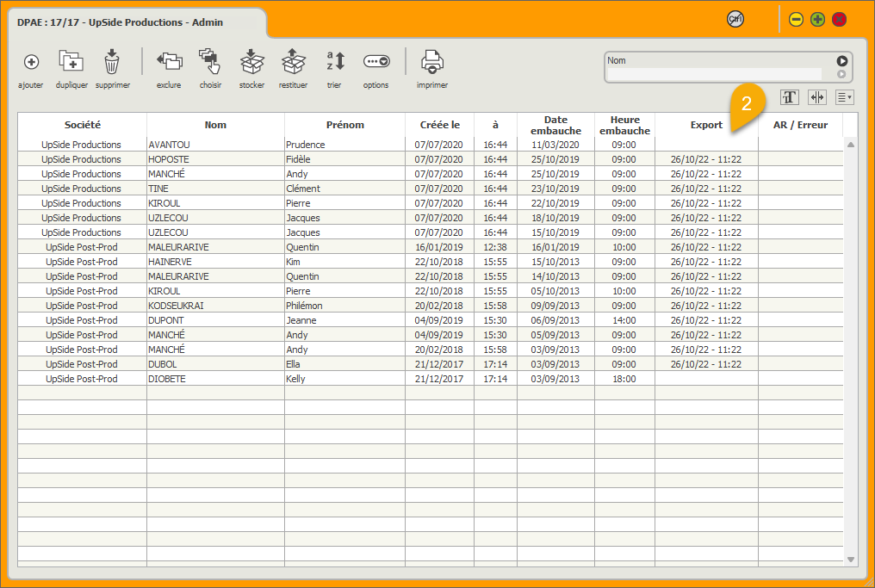Restore selection with restituer icon
Viewport: 875px width, 588px height.
pyautogui.click(x=293, y=61)
